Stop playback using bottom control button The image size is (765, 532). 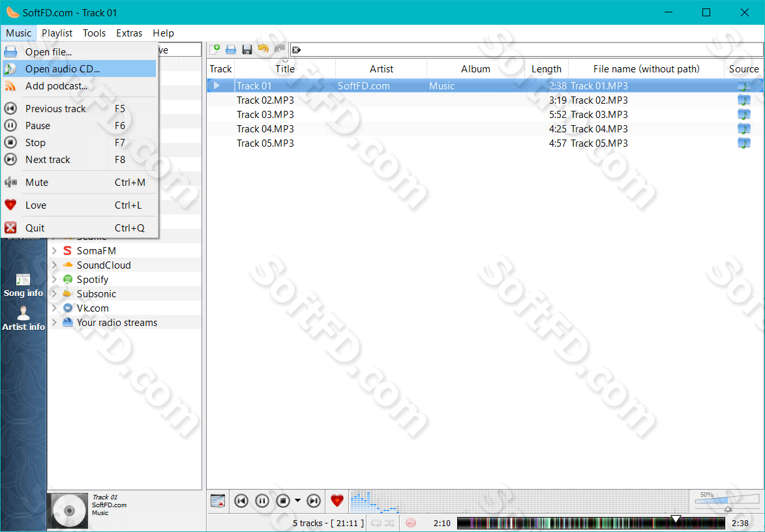tap(283, 501)
